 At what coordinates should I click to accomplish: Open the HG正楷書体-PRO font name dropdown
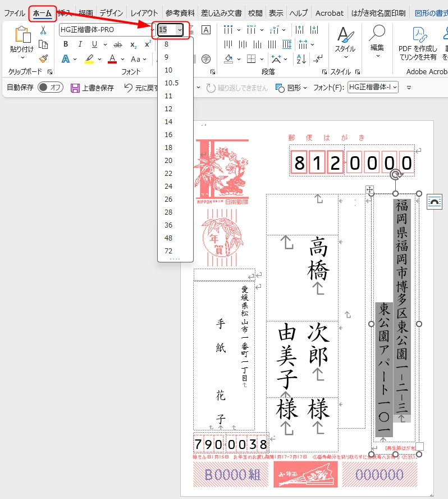(x=152, y=30)
